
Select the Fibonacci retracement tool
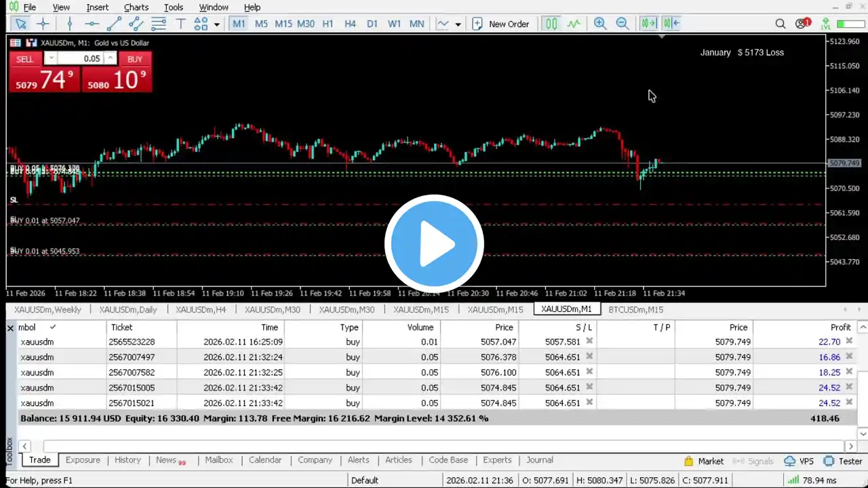(159, 24)
